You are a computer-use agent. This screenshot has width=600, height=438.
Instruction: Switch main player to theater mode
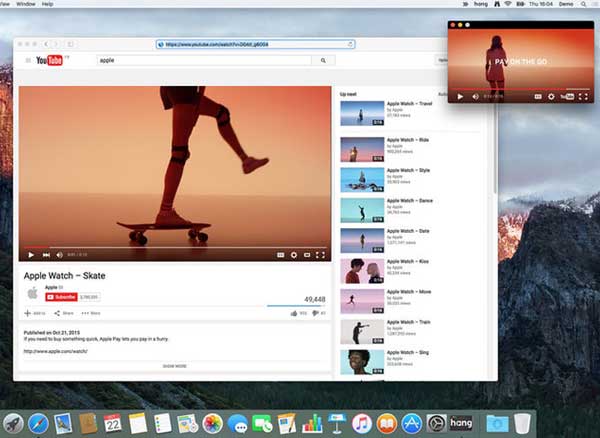[x=307, y=255]
